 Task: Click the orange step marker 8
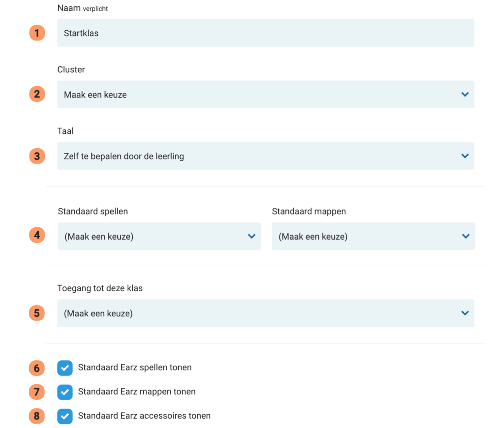[x=37, y=416]
